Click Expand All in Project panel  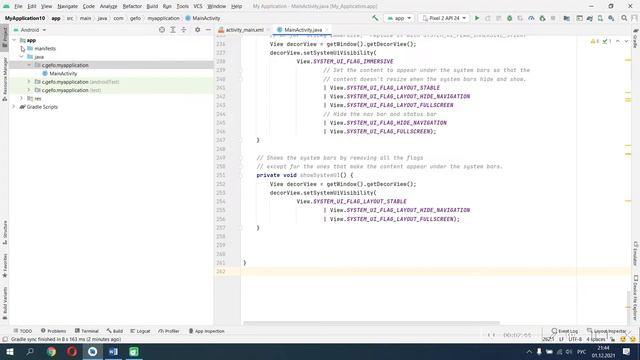173,30
